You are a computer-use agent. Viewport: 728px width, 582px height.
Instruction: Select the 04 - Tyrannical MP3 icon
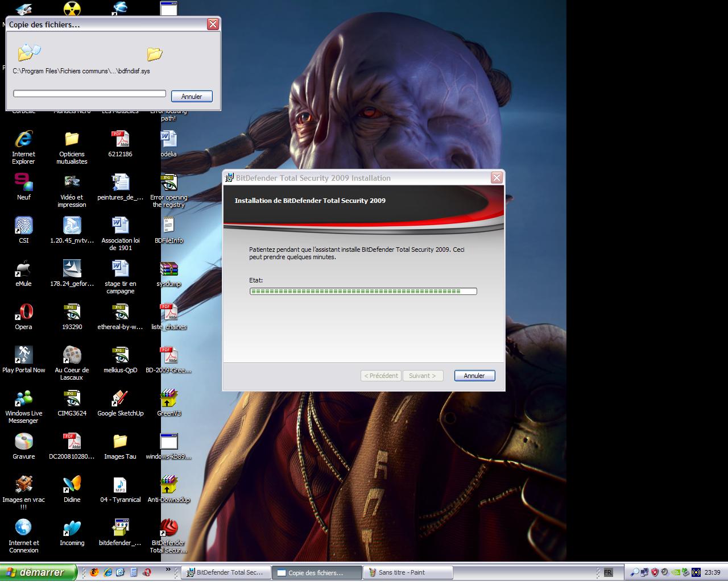coord(120,489)
